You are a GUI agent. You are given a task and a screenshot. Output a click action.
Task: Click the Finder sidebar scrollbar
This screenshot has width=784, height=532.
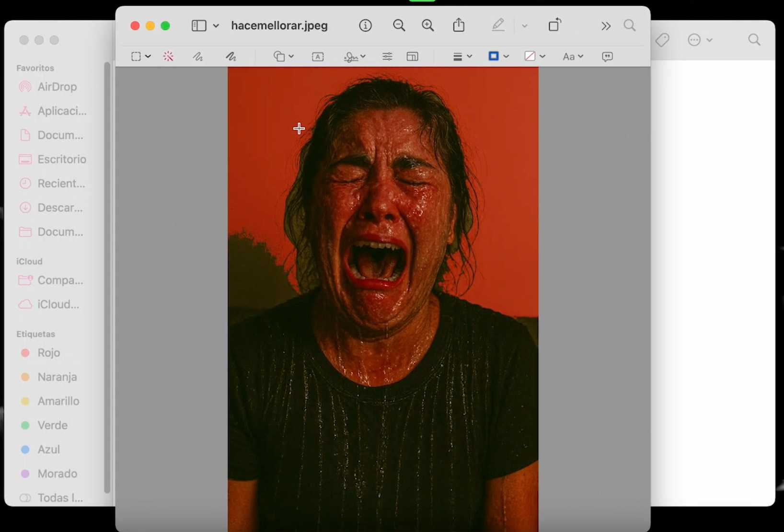point(107,278)
